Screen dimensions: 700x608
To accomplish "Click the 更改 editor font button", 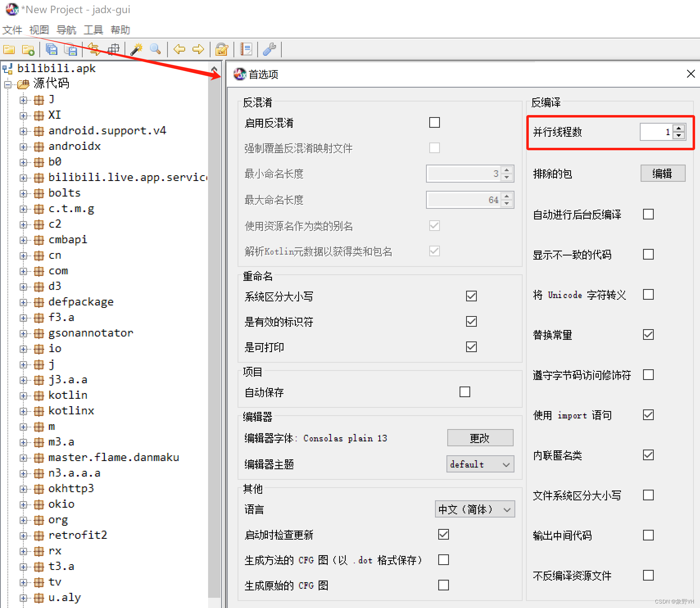I will 480,438.
